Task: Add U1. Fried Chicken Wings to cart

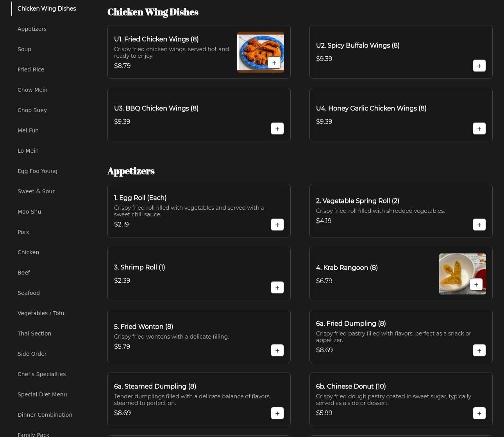Action: pos(274,62)
